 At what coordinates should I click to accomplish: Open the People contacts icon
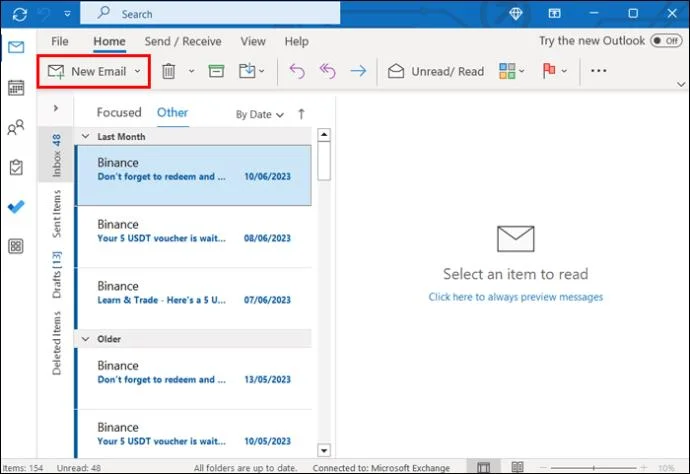tap(16, 127)
